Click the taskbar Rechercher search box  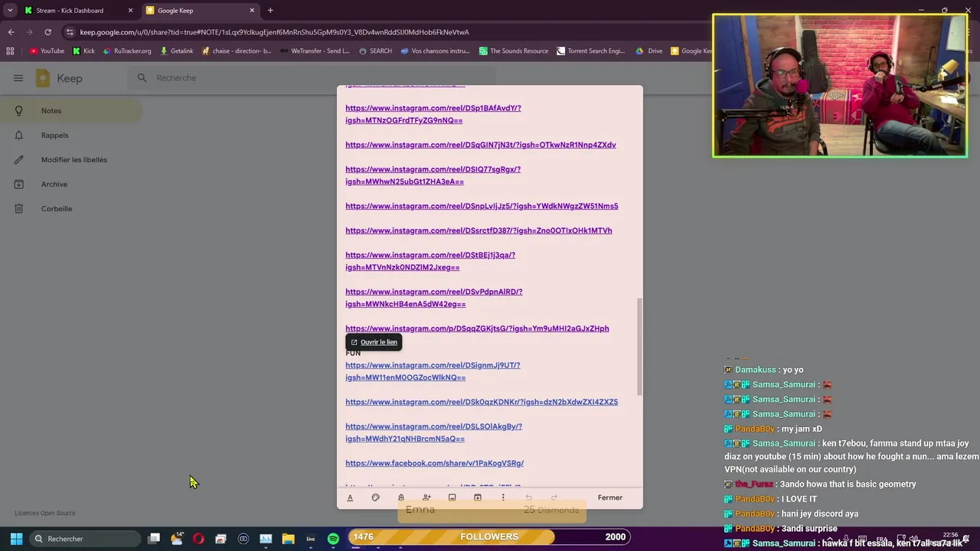84,539
